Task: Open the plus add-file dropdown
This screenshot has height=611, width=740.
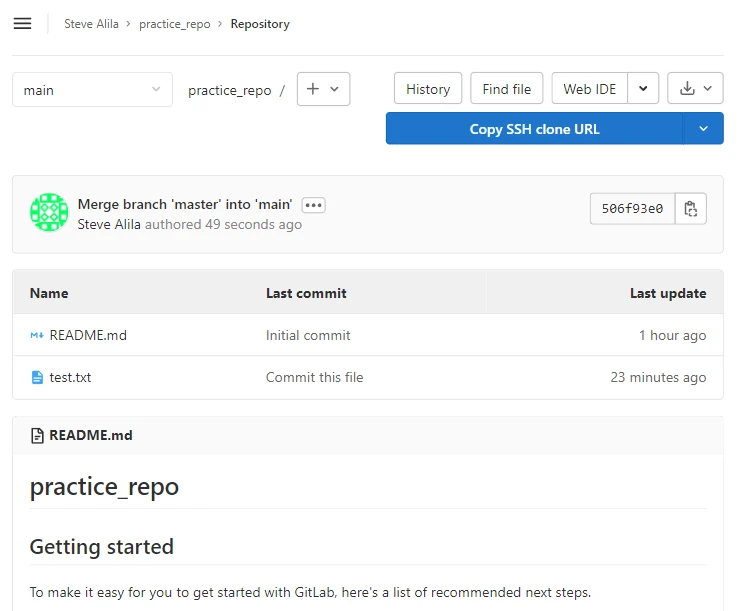Action: (323, 89)
